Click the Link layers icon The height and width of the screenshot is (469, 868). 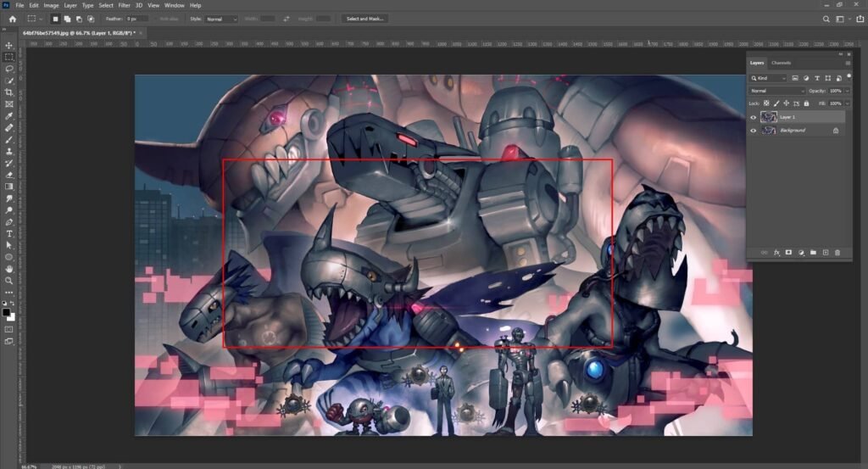pos(765,253)
